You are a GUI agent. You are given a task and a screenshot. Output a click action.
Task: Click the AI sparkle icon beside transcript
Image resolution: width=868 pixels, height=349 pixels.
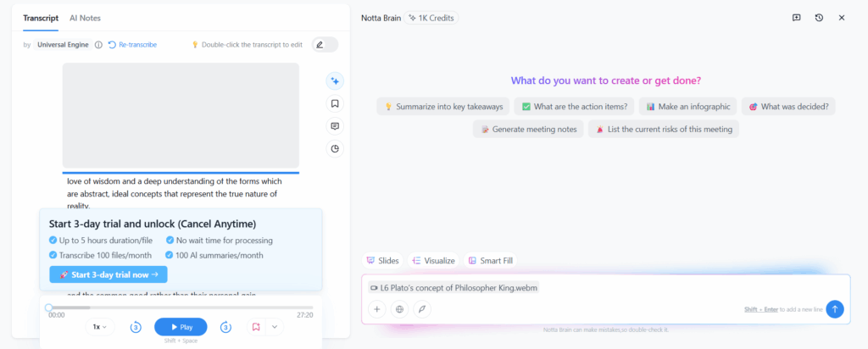pos(334,80)
